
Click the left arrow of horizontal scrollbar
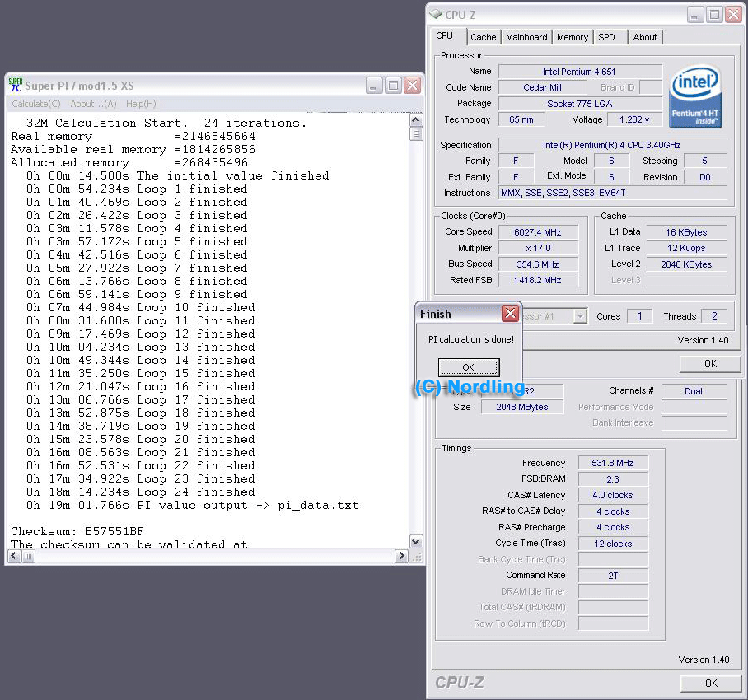click(14, 556)
